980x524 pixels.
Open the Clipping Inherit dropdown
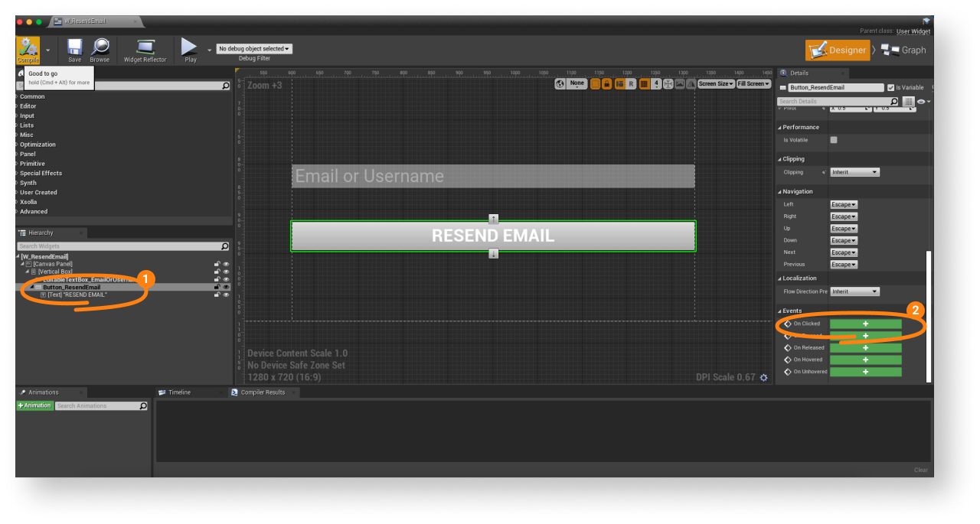854,172
